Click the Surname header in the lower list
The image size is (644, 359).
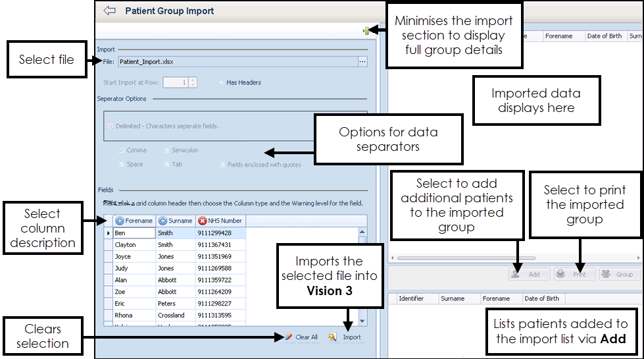[x=453, y=298]
